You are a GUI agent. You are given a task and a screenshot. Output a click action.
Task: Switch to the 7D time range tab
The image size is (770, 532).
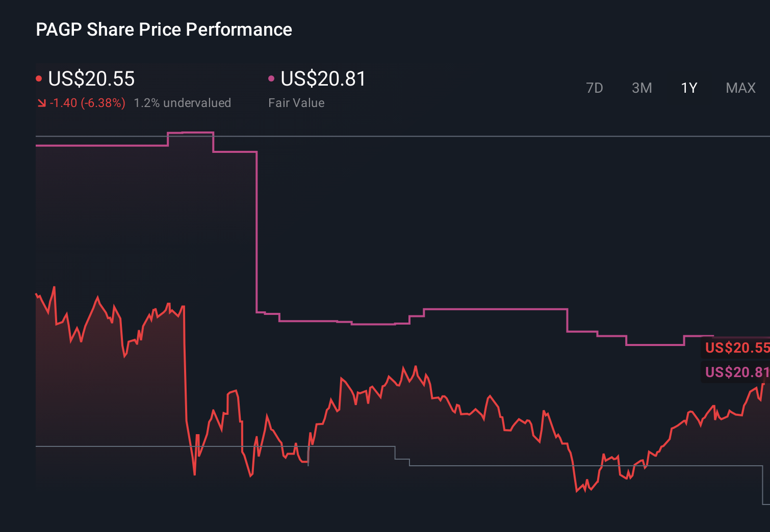[595, 88]
